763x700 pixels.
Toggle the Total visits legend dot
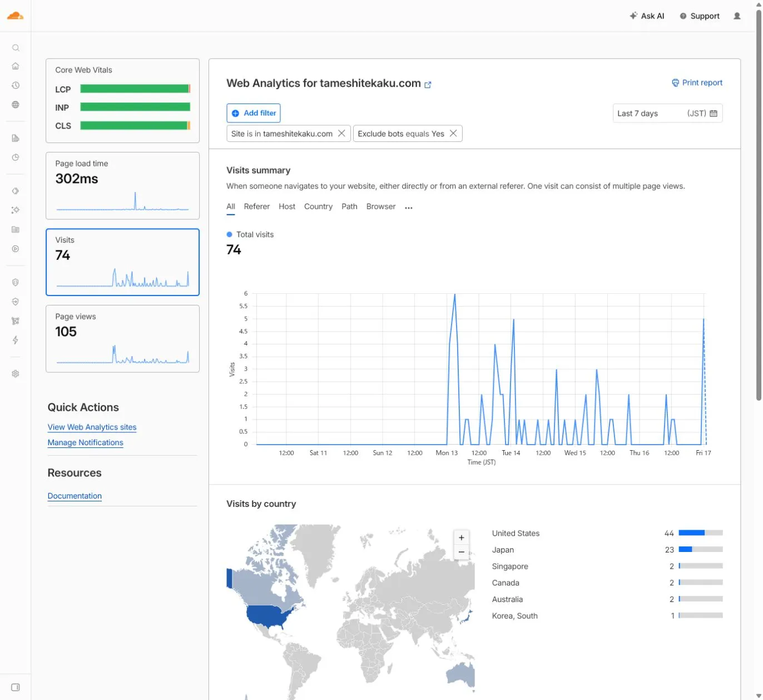click(x=229, y=234)
